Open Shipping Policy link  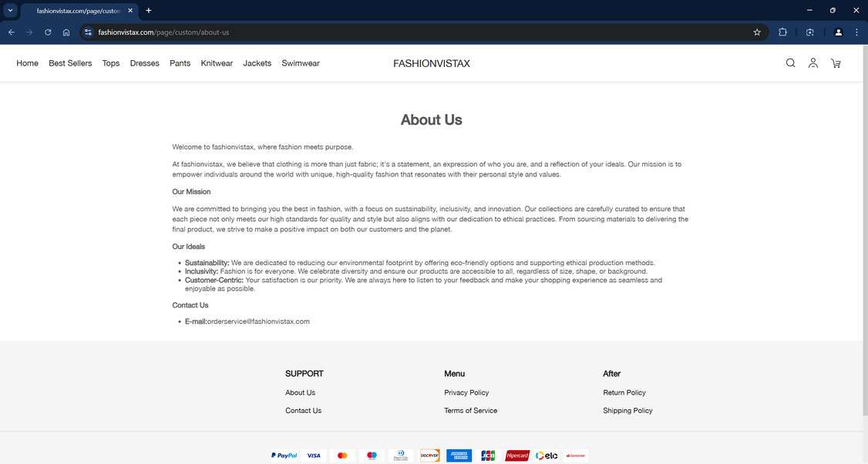coord(627,410)
